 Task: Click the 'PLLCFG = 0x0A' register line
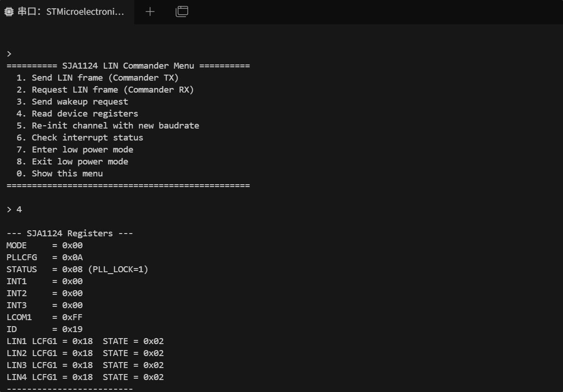click(45, 257)
